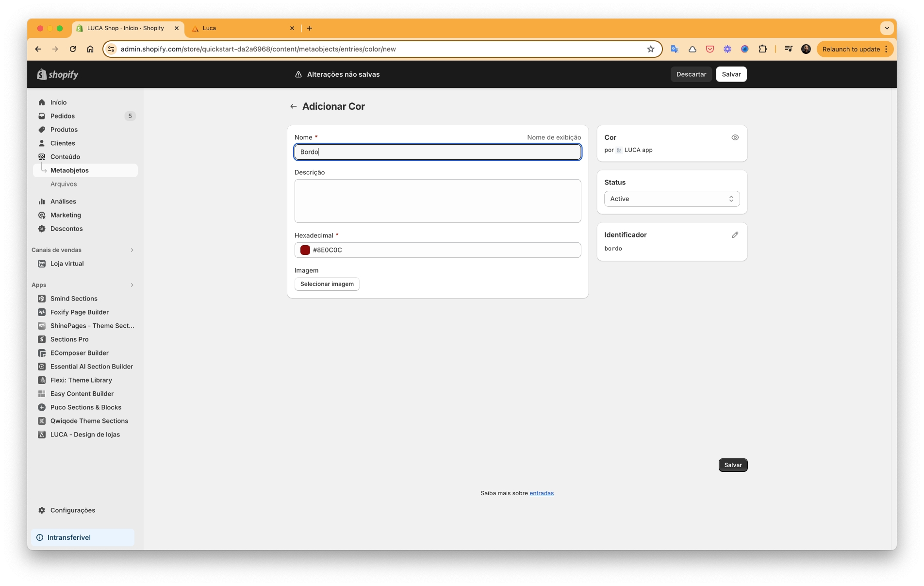Reload the page with refresh icon
The height and width of the screenshot is (586, 924).
(x=73, y=49)
